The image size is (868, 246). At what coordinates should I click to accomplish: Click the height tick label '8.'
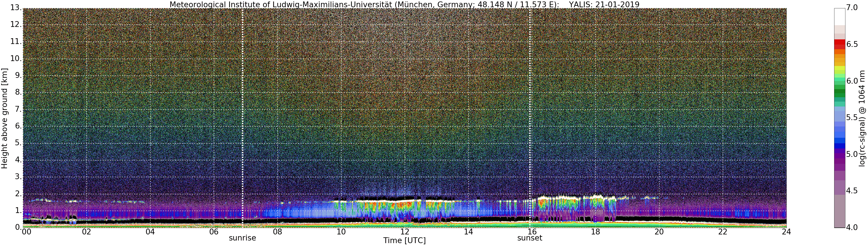point(18,92)
